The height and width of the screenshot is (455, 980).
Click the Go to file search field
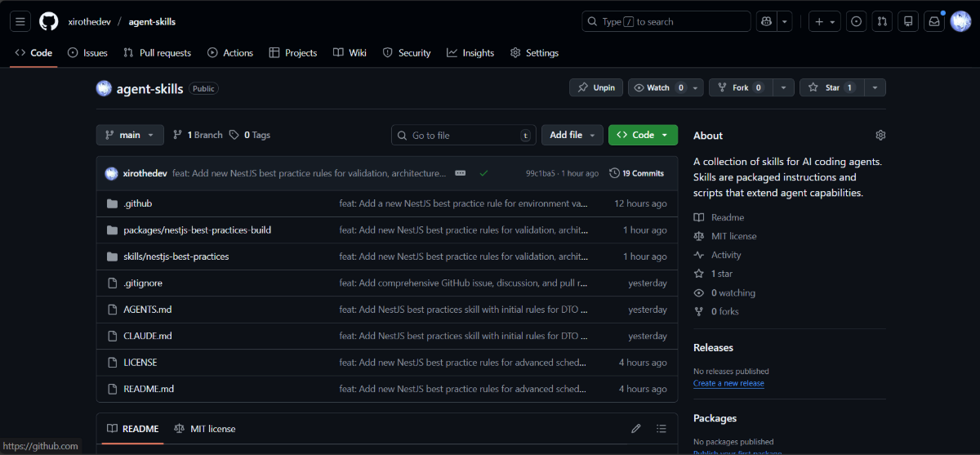pyautogui.click(x=463, y=135)
